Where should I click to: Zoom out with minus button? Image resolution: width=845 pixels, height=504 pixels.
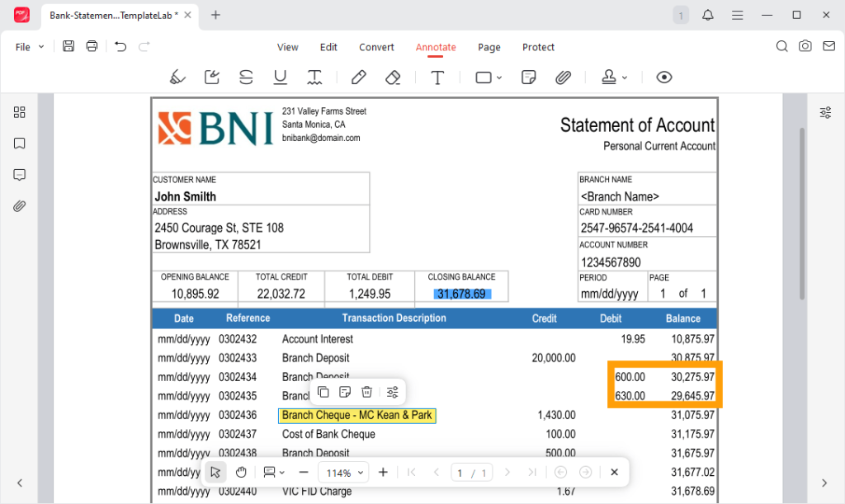[x=304, y=472]
